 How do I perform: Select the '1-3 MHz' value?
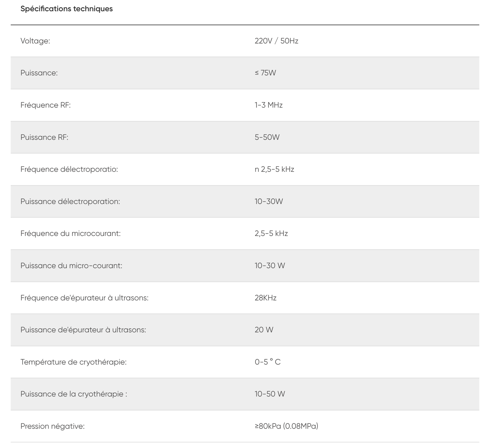(268, 105)
